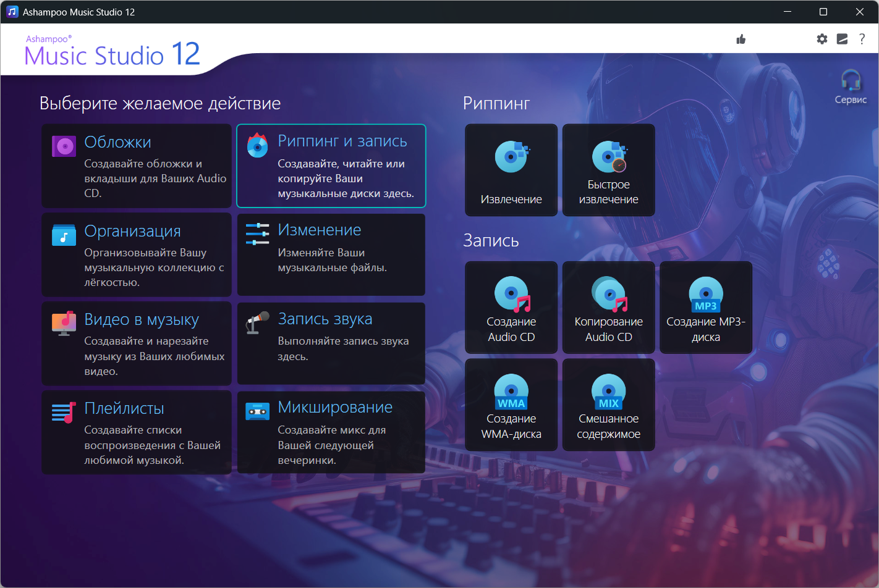
Task: Click the microphone icon beside Запись звука
Action: [258, 323]
